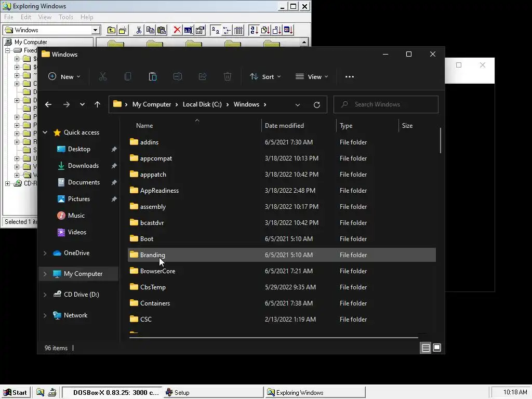Image resolution: width=532 pixels, height=399 pixels.
Task: Open Edit menu in Exploring Windows
Action: point(26,17)
